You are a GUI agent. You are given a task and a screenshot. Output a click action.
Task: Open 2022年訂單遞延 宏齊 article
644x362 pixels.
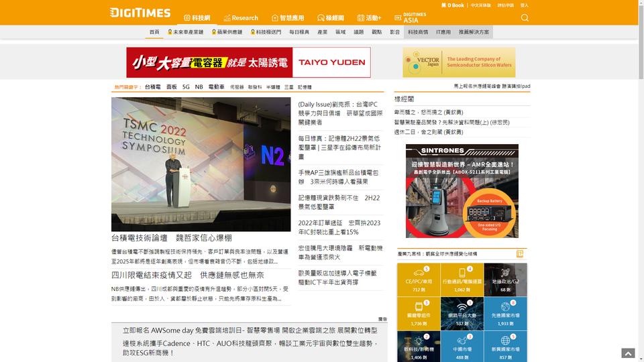point(339,227)
